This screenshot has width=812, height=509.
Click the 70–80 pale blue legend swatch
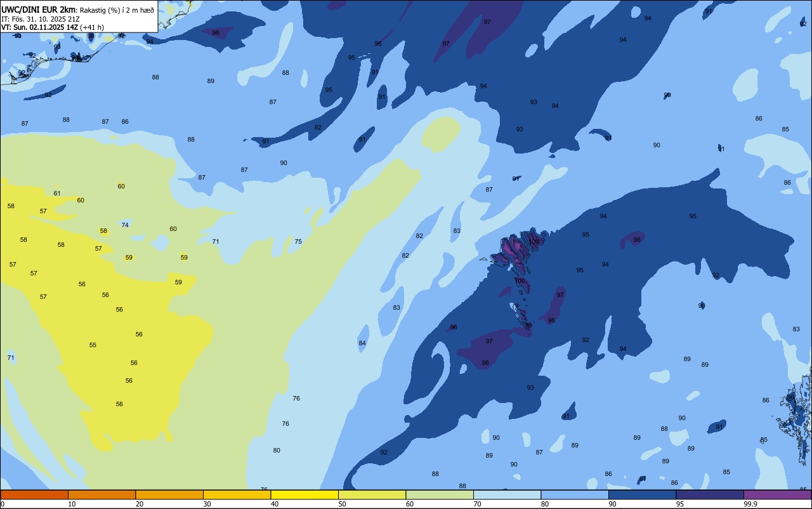click(507, 494)
